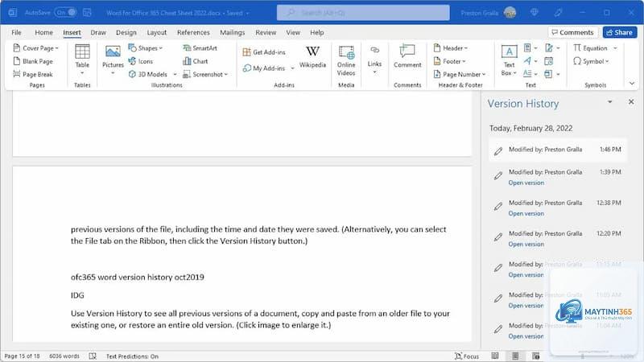The height and width of the screenshot is (362, 644).
Task: Open version saved at 12:20 PM
Action: [526, 245]
